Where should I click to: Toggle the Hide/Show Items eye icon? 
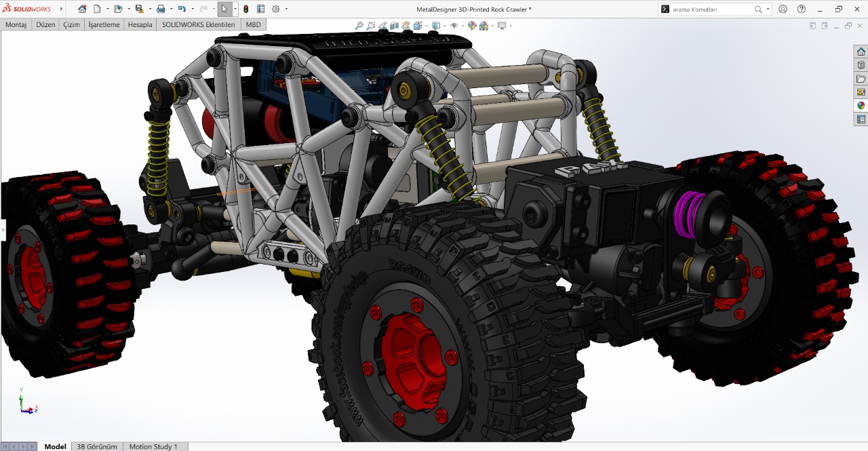[454, 26]
